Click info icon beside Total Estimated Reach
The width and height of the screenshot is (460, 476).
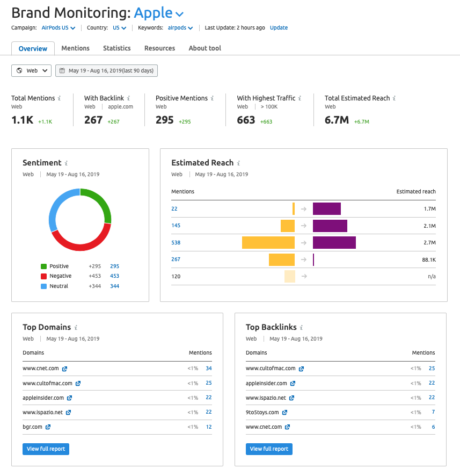[394, 98]
